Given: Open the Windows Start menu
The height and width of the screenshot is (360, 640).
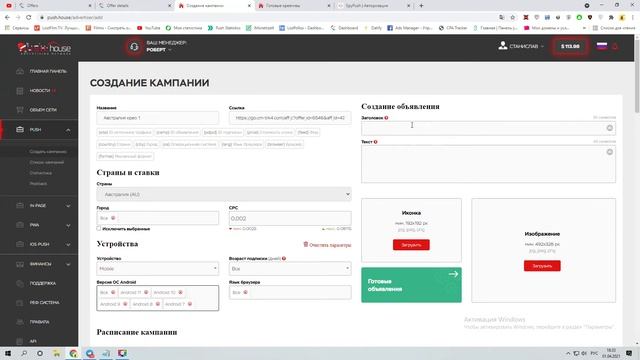Looking at the screenshot, I should point(8,353).
